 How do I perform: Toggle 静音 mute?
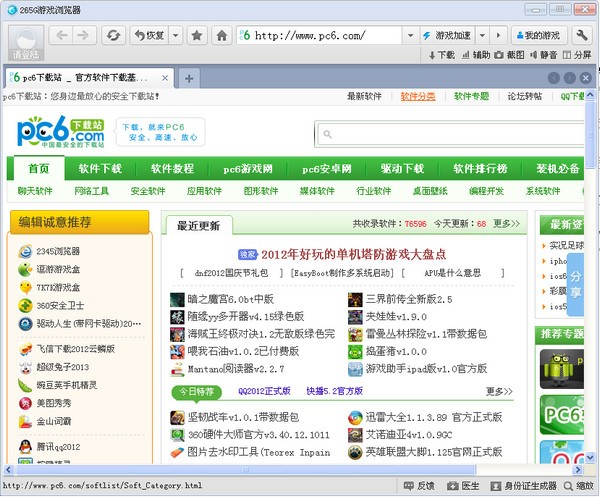[543, 55]
